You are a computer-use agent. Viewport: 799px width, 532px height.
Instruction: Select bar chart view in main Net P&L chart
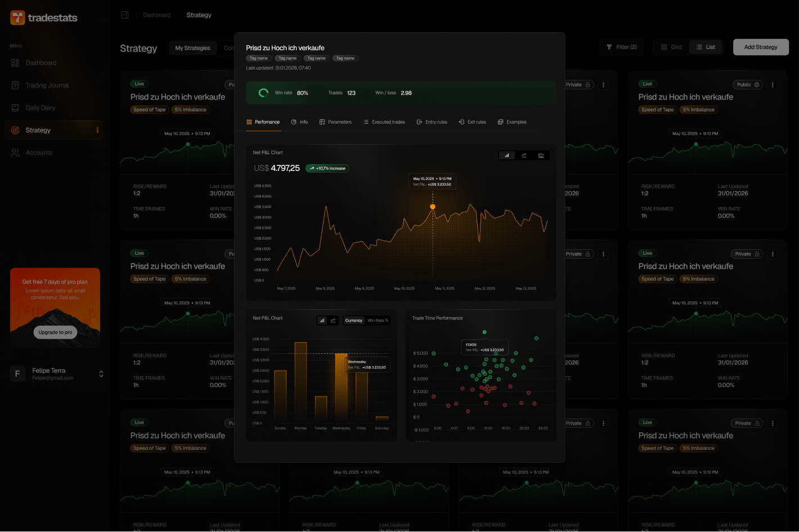point(507,156)
